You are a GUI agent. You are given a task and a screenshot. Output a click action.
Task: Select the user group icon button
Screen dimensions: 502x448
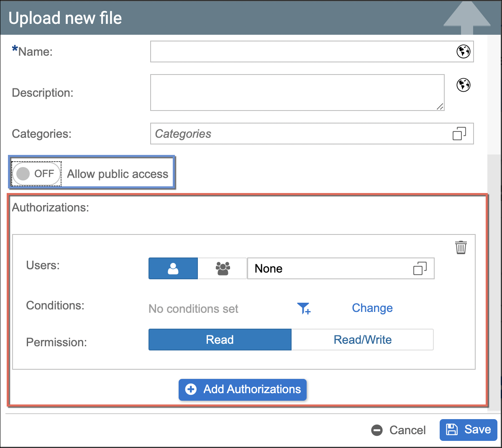[x=223, y=268]
